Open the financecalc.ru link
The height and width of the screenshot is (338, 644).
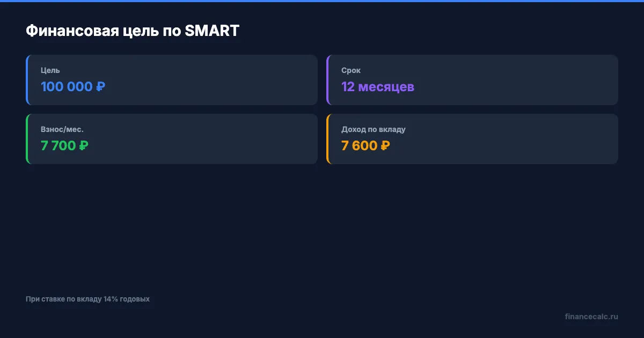click(591, 317)
